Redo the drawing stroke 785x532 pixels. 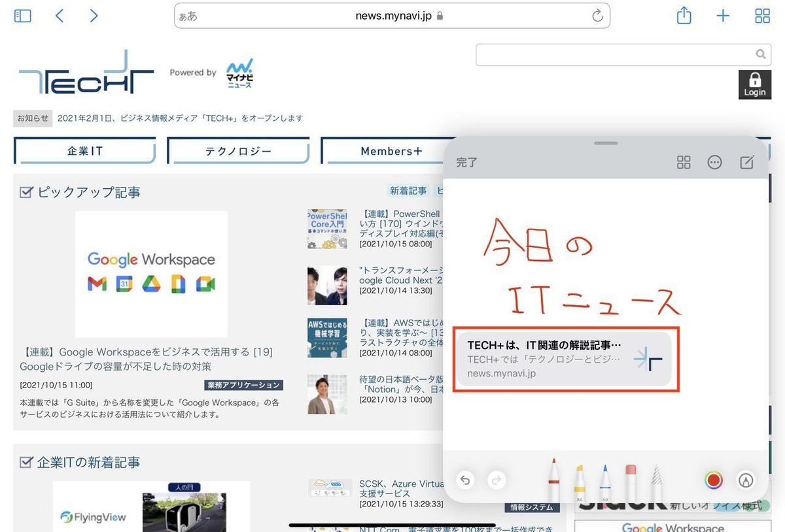click(x=497, y=480)
